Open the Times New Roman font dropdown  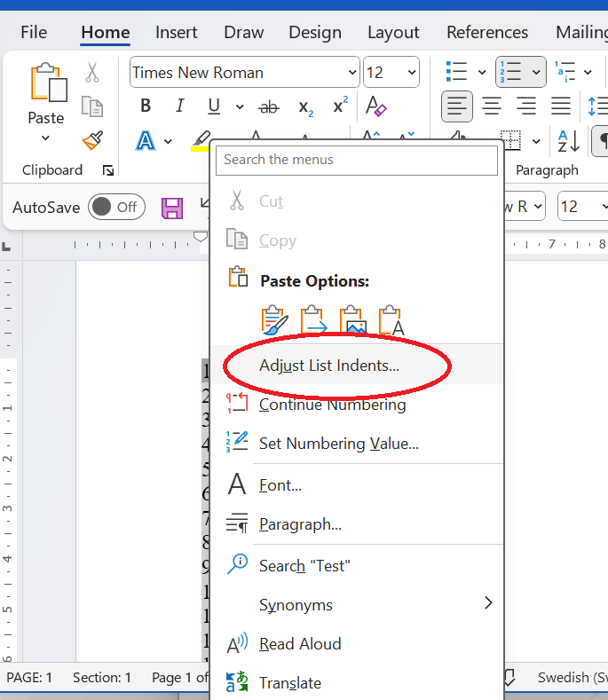pos(352,73)
